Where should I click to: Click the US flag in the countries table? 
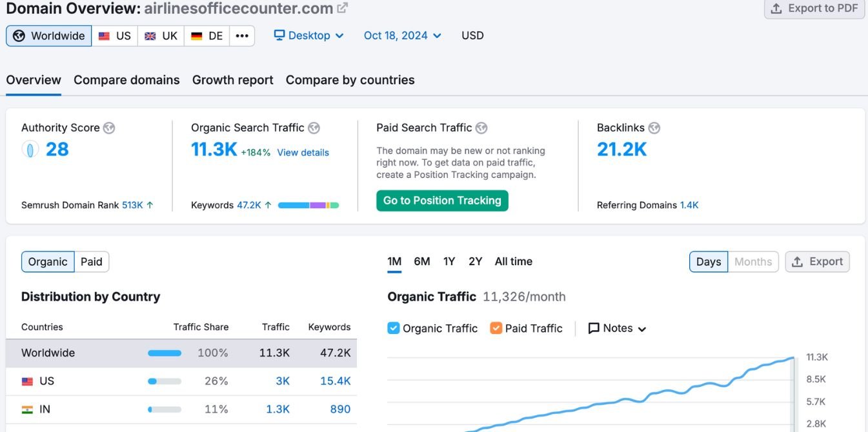[x=27, y=382]
